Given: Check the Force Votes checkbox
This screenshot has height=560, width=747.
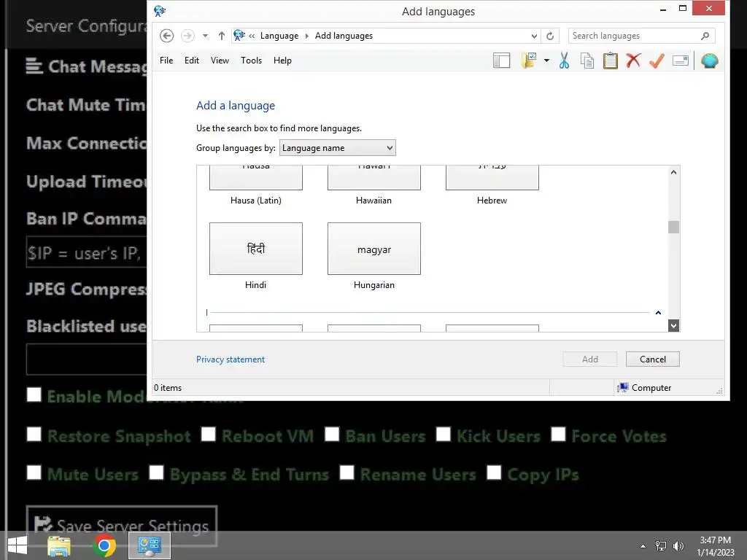Looking at the screenshot, I should (x=558, y=435).
